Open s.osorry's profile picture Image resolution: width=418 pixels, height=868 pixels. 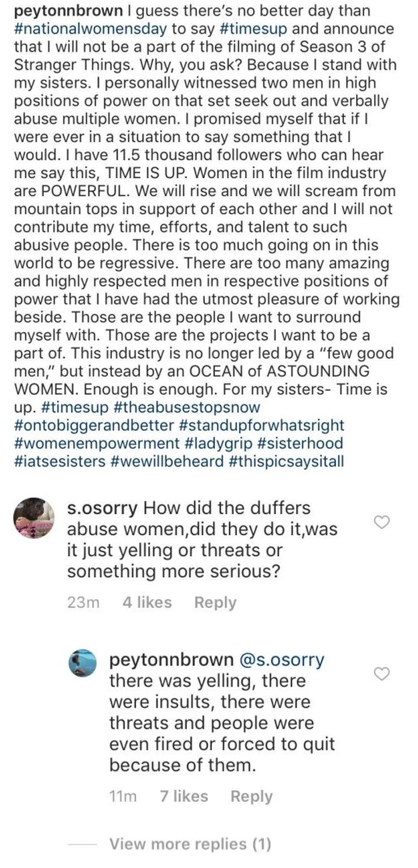coord(33,518)
